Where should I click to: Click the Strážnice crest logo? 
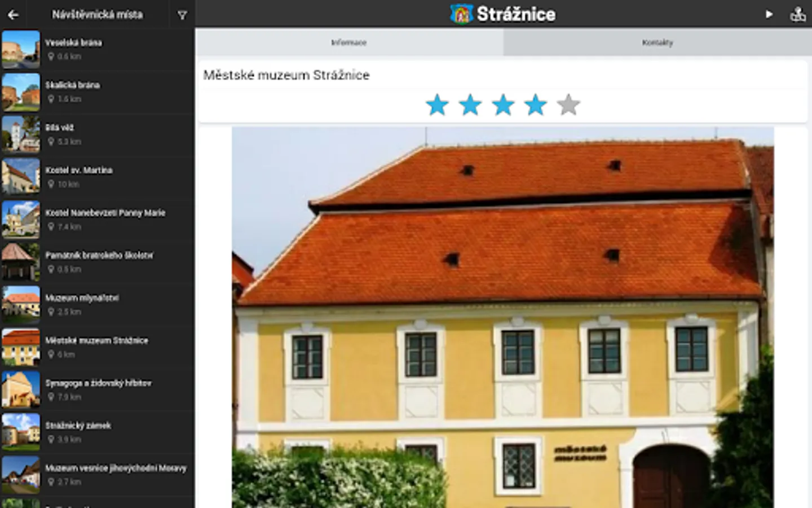[461, 14]
